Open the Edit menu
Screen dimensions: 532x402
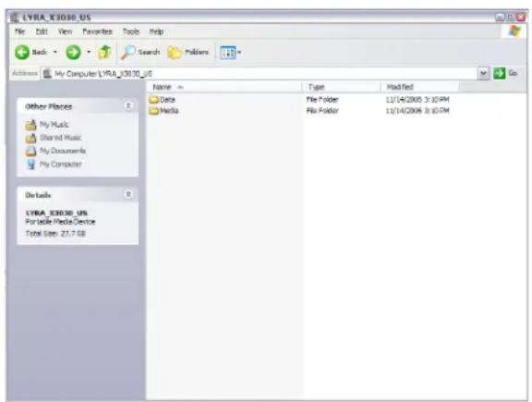pos(42,31)
